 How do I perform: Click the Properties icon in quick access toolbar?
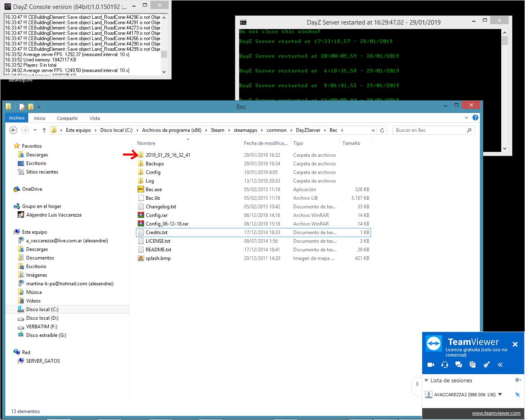pyautogui.click(x=22, y=107)
